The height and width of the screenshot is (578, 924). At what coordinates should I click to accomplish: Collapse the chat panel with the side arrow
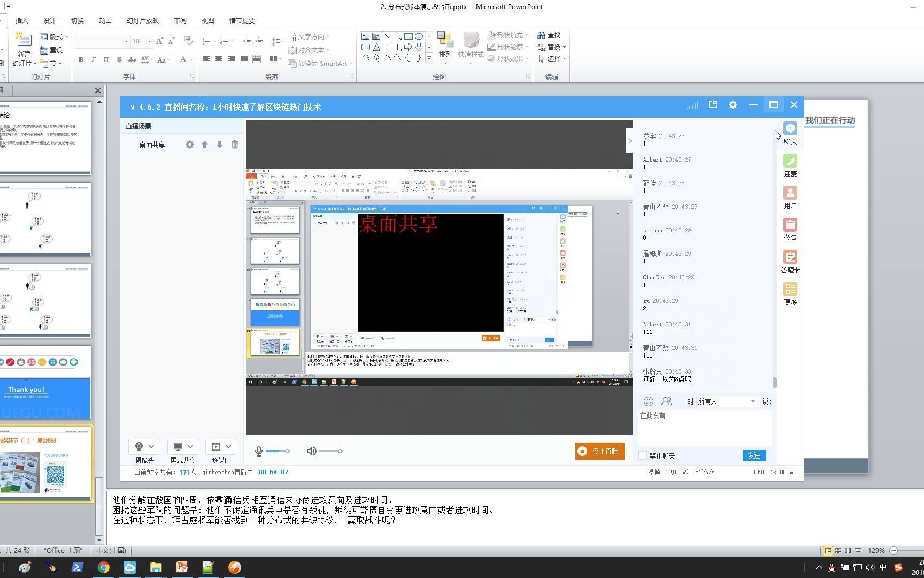pos(630,141)
